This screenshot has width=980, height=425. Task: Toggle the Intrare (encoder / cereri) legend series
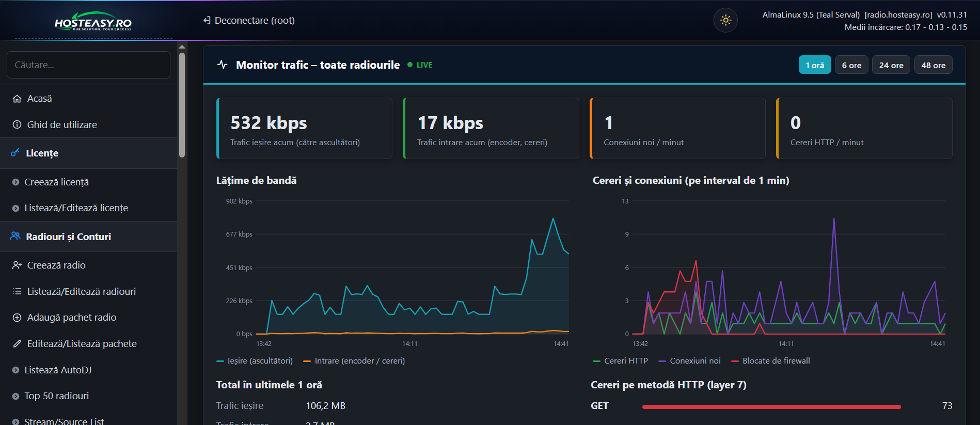click(354, 361)
